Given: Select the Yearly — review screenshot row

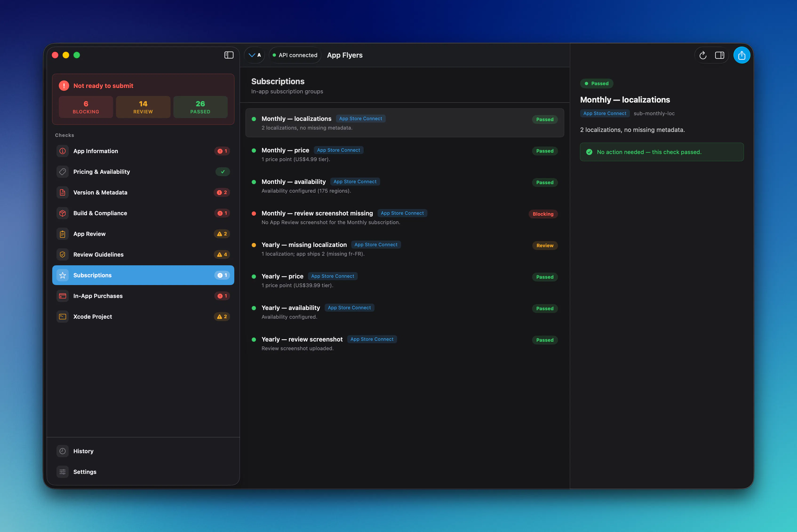Looking at the screenshot, I should tap(404, 344).
